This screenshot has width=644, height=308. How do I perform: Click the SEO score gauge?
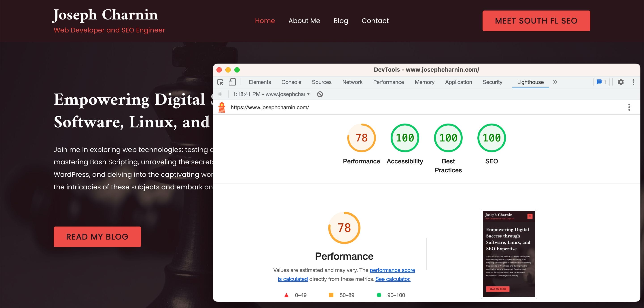pyautogui.click(x=491, y=138)
